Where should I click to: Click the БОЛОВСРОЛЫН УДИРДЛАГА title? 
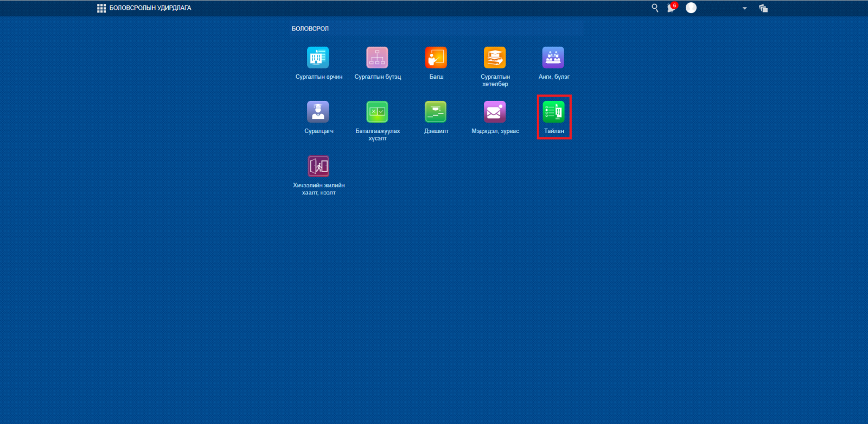coord(150,8)
